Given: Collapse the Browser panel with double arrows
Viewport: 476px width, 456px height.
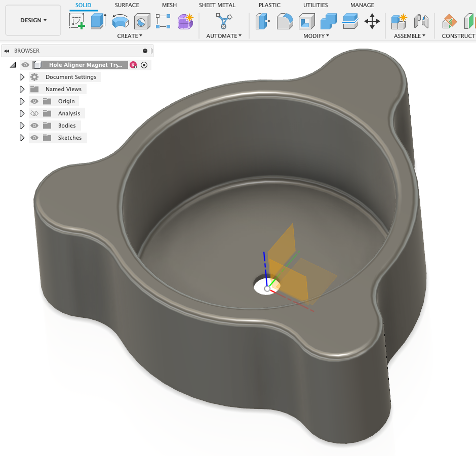Looking at the screenshot, I should pos(7,51).
